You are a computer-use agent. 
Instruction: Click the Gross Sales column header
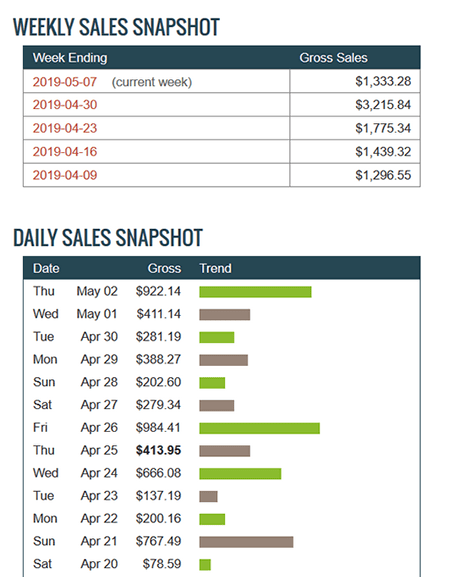click(333, 58)
